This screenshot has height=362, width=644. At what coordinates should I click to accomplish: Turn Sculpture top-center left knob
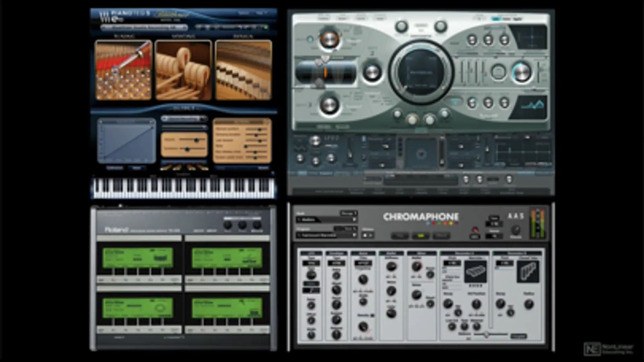(401, 27)
